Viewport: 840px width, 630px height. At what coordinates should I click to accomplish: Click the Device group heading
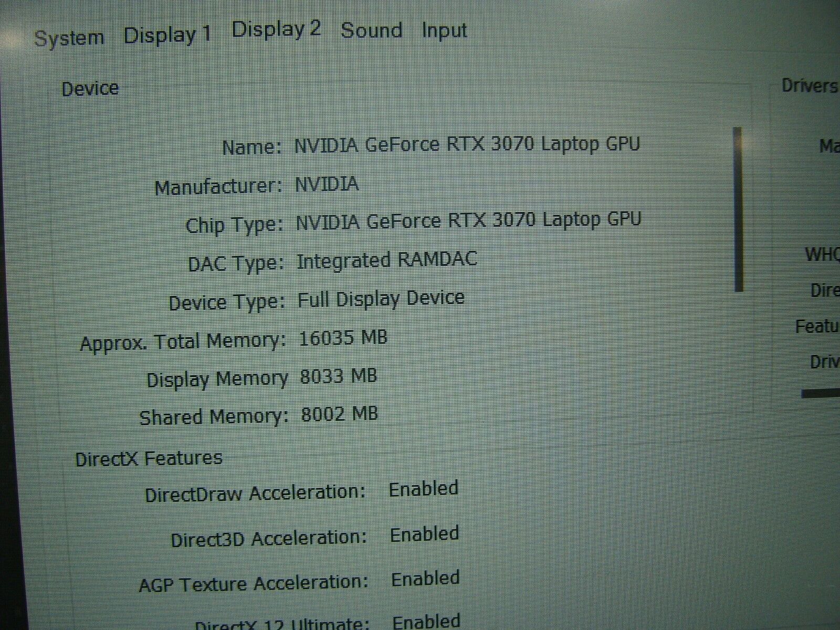[90, 89]
